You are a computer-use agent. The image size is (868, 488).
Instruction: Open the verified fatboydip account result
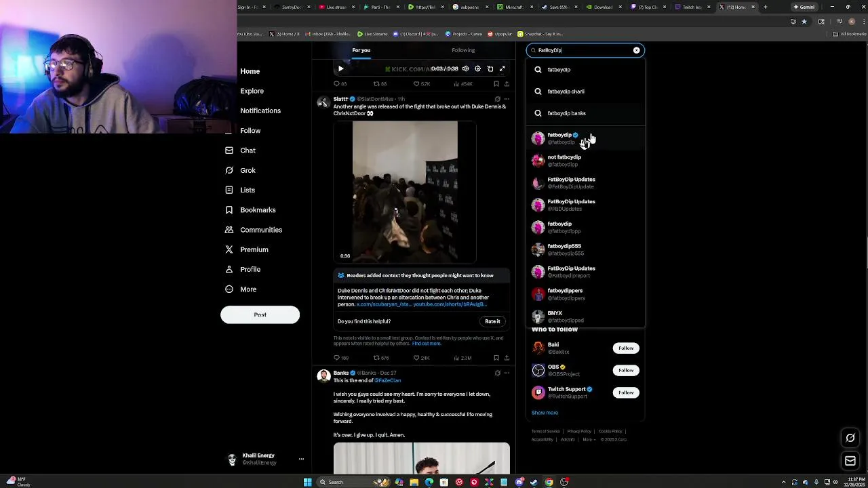pos(585,138)
